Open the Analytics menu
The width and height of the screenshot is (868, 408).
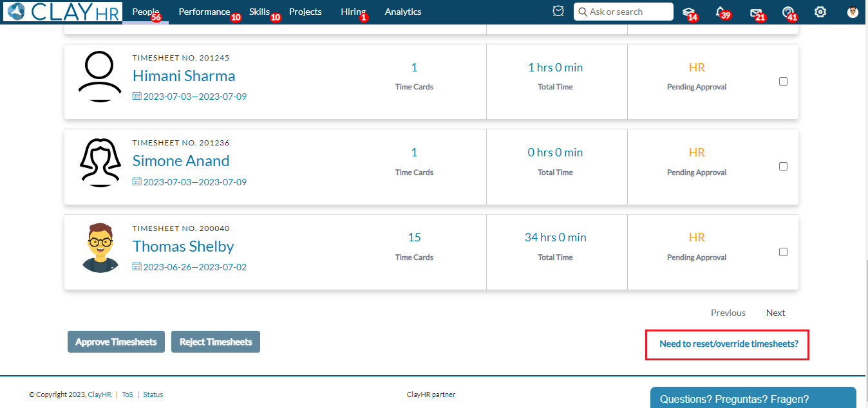tap(403, 12)
